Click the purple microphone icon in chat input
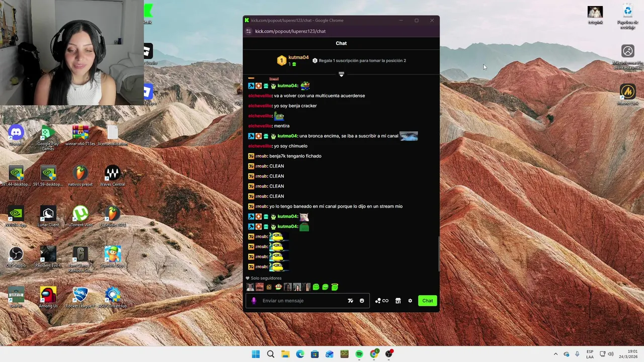Viewport: 644px width, 362px height. tap(254, 301)
